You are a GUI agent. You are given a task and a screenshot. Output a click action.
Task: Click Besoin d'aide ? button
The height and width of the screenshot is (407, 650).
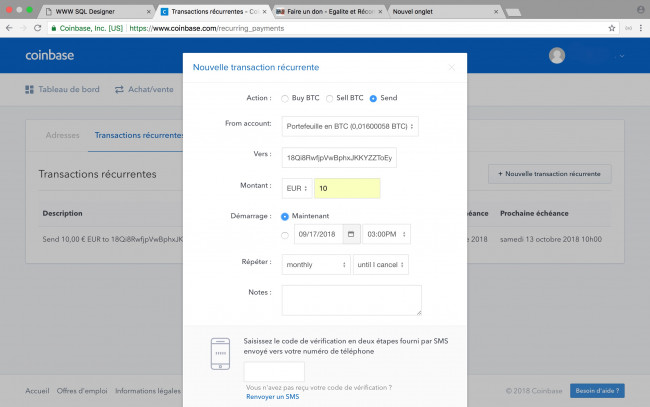click(597, 391)
